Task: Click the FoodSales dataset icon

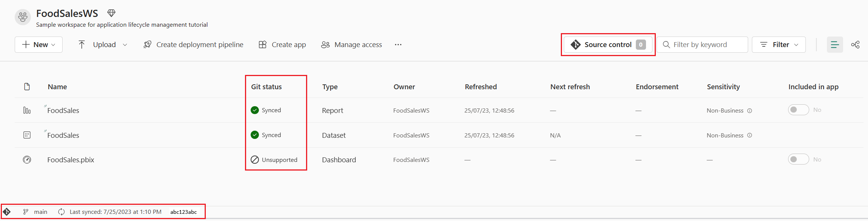Action: point(27,135)
